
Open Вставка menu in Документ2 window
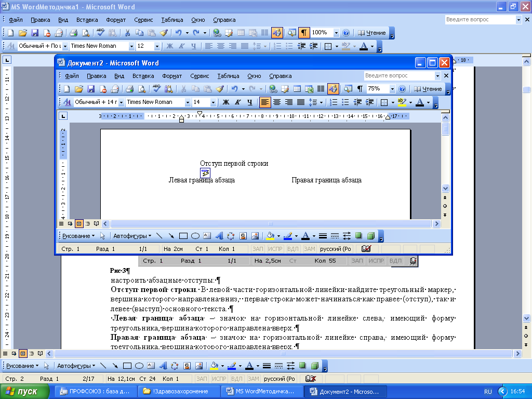(x=143, y=76)
